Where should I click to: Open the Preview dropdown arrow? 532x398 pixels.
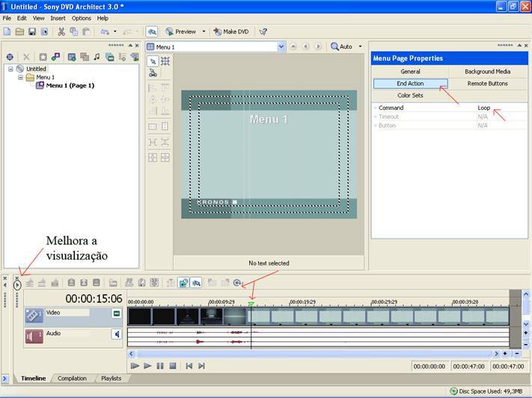point(204,31)
